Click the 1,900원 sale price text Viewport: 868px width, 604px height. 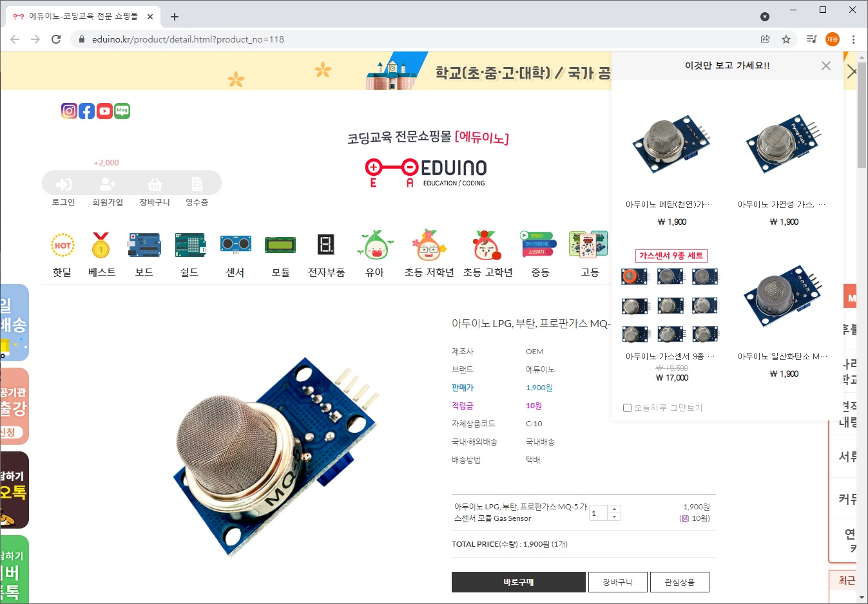pyautogui.click(x=539, y=388)
